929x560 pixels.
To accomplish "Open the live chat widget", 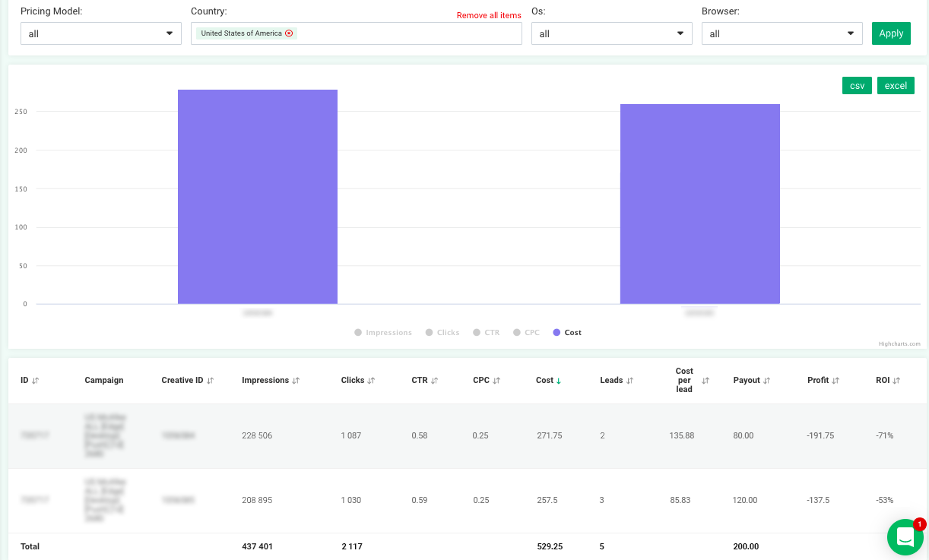I will [905, 536].
